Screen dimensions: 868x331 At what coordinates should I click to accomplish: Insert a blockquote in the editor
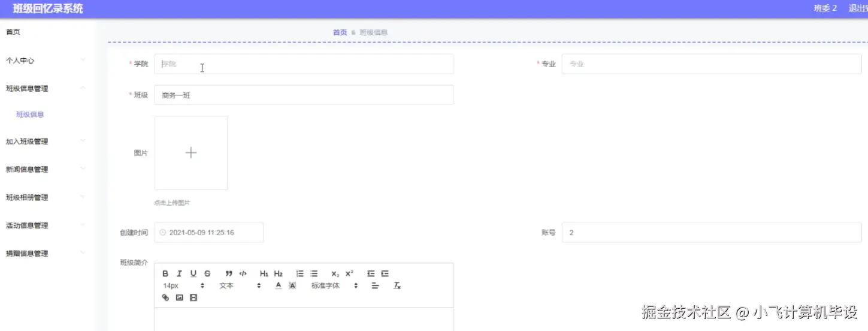pos(229,273)
